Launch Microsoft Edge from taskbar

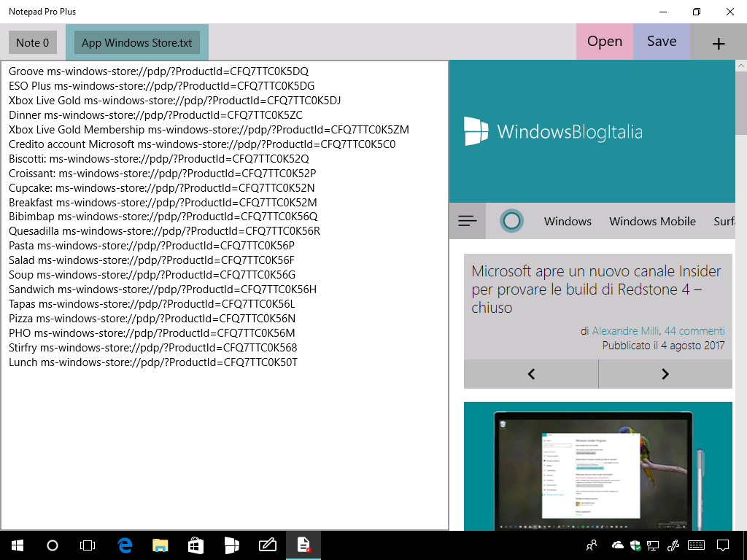125,545
